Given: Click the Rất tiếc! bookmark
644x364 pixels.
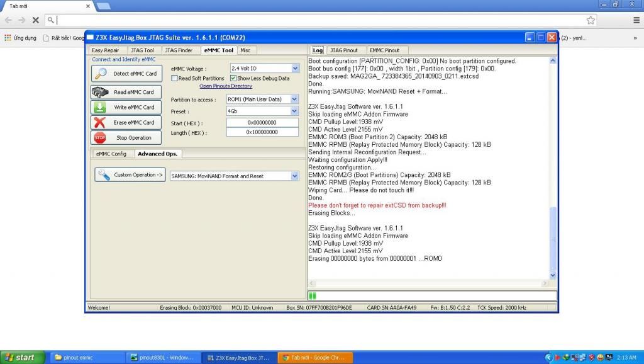Looking at the screenshot, I should pos(64,38).
